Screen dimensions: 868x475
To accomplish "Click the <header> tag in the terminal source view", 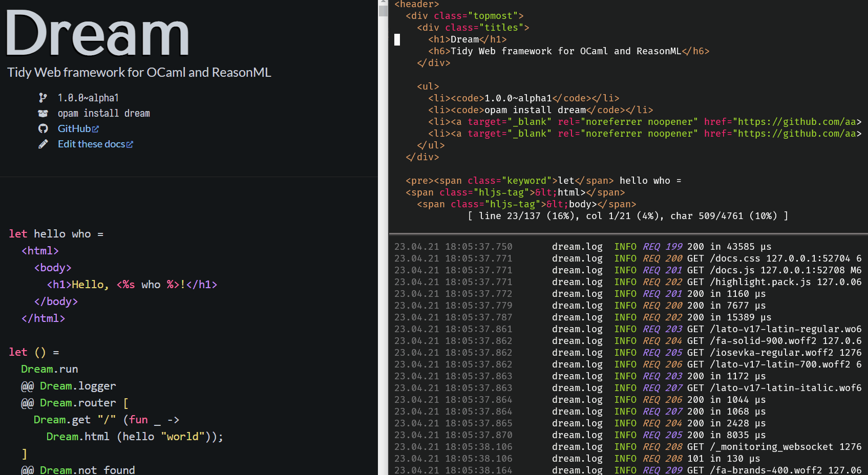I will (x=417, y=4).
